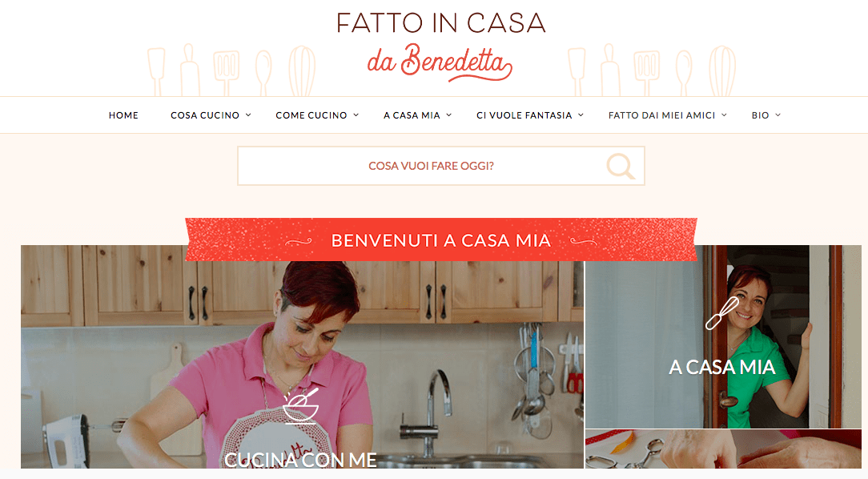Screen dimensions: 868x479
Task: Go to the Home menu item
Action: (x=123, y=115)
